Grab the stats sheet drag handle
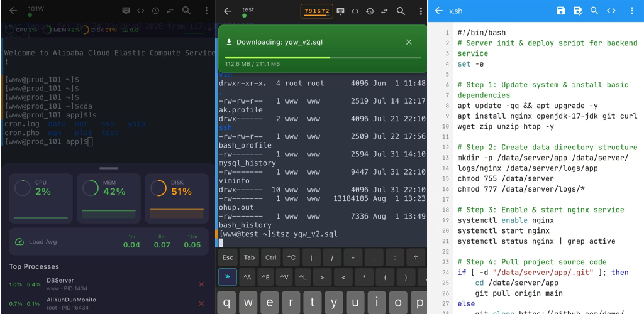 tap(108, 168)
